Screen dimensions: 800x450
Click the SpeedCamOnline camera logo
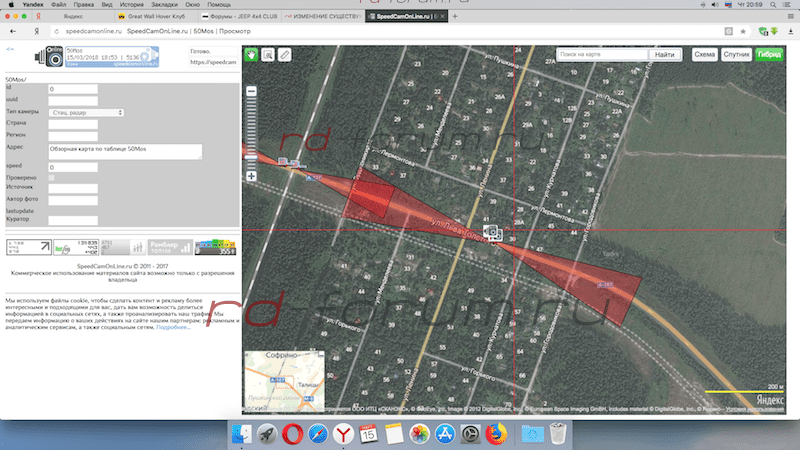pyautogui.click(x=50, y=59)
